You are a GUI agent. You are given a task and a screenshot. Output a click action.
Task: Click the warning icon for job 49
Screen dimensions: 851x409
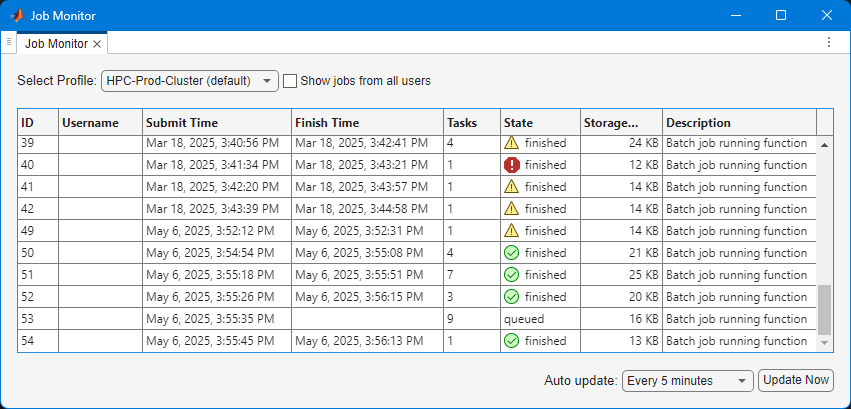click(511, 231)
